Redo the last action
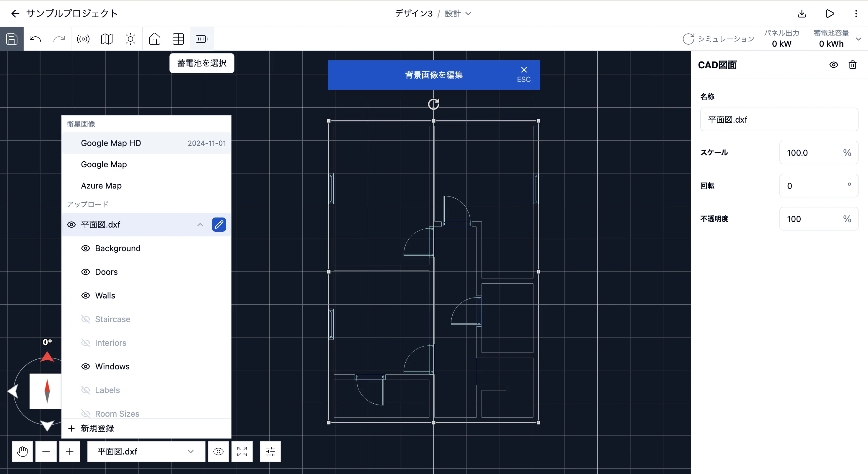The height and width of the screenshot is (474, 868). (x=59, y=39)
